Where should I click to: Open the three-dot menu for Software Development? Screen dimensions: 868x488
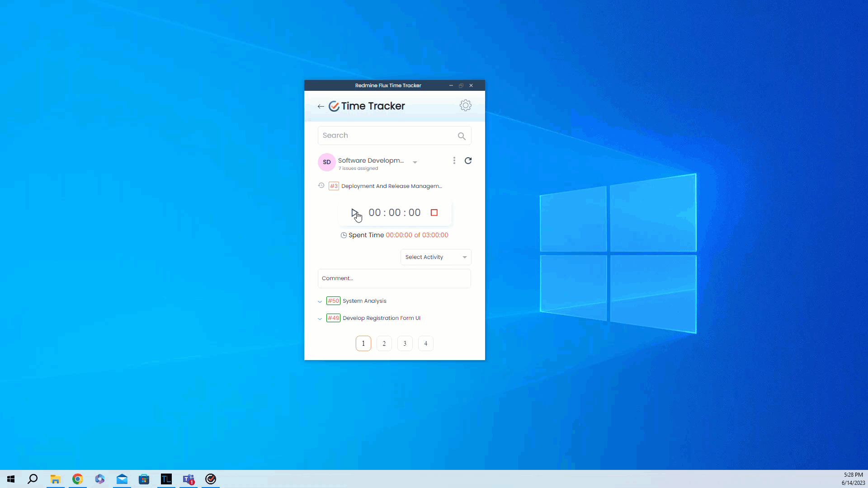coord(454,160)
